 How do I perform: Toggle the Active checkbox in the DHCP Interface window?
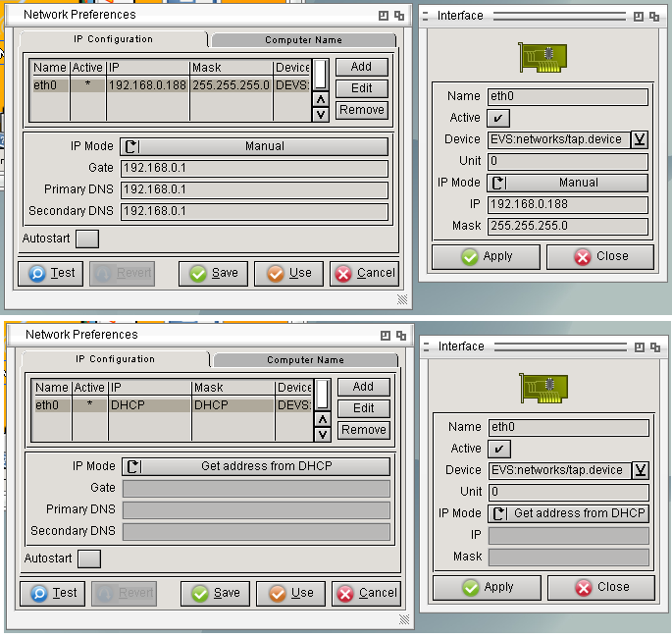(x=499, y=449)
